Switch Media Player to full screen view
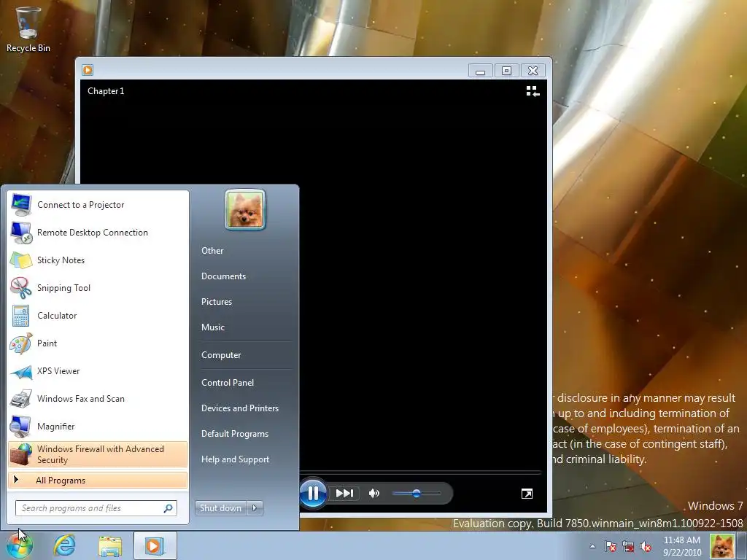 click(527, 494)
